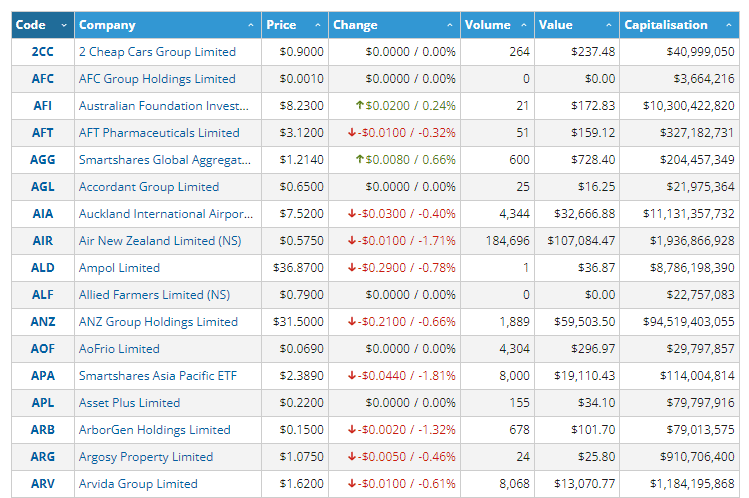Click Ampol Limited price cell $36.8700
749x498 pixels.
(298, 268)
